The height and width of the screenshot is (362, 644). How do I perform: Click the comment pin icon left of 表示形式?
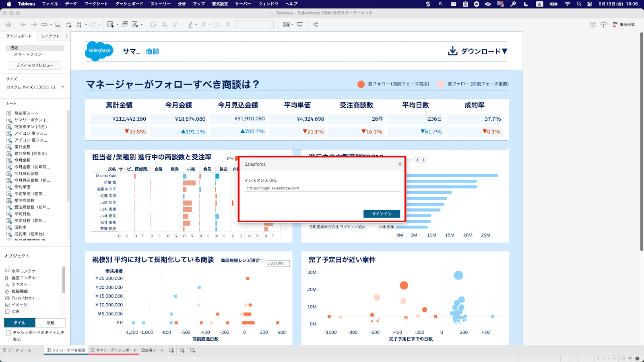(x=603, y=25)
